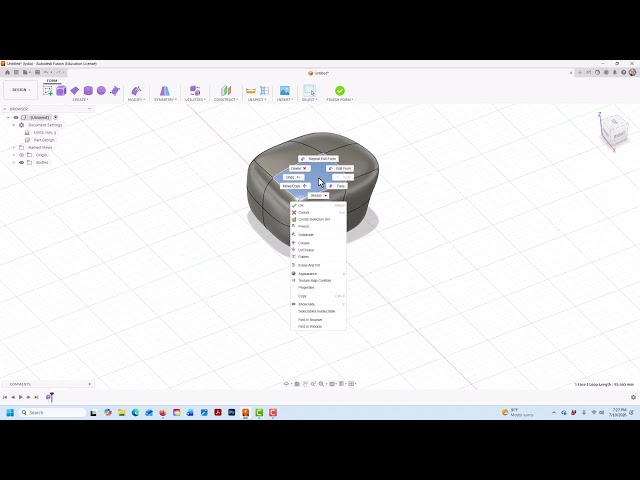Click the Utilities icon in toolbar

195,91
